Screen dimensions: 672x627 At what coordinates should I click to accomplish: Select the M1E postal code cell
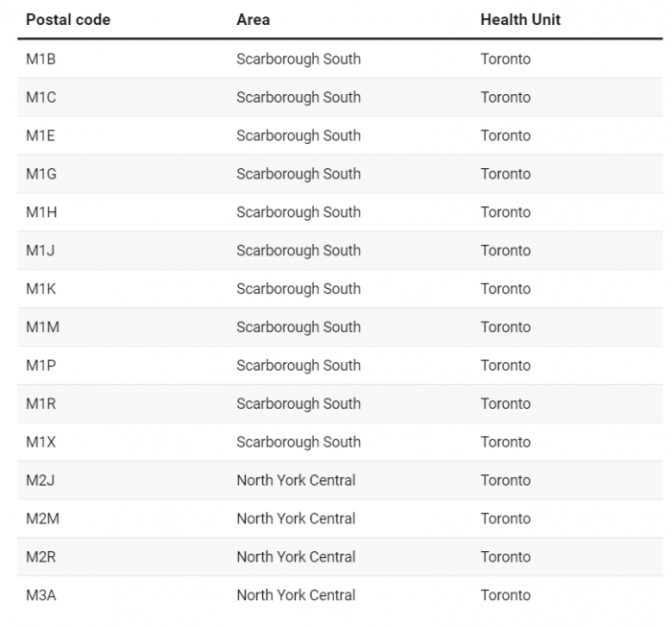(40, 135)
